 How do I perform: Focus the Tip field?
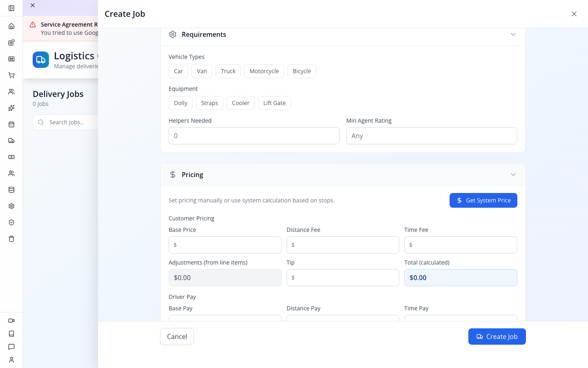[x=343, y=278]
